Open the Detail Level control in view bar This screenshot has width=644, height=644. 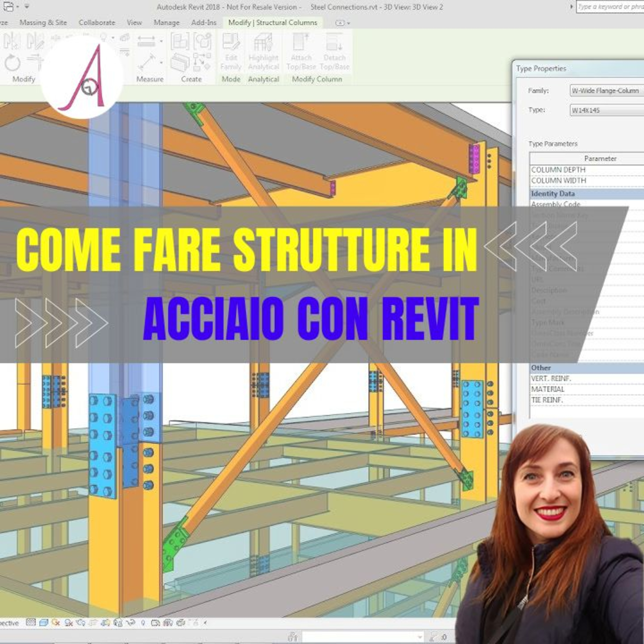[31, 623]
